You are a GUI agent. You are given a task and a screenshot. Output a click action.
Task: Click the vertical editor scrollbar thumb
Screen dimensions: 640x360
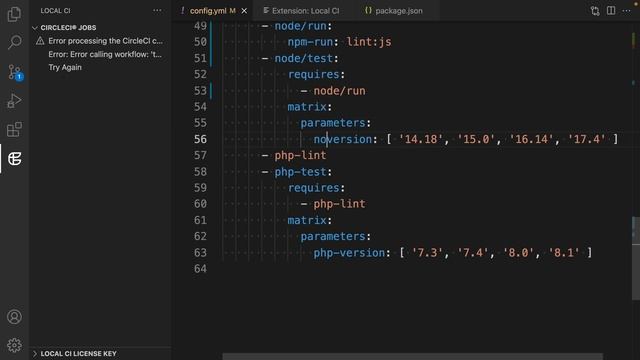[636, 258]
